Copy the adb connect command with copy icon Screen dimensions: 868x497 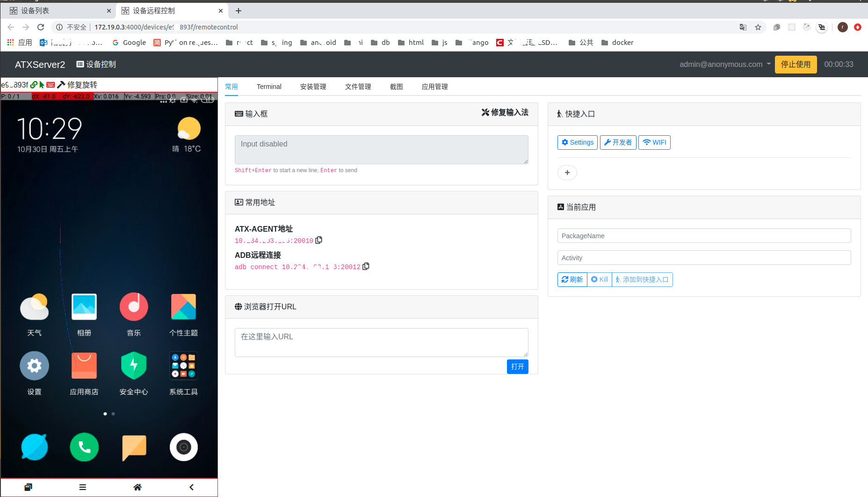366,266
